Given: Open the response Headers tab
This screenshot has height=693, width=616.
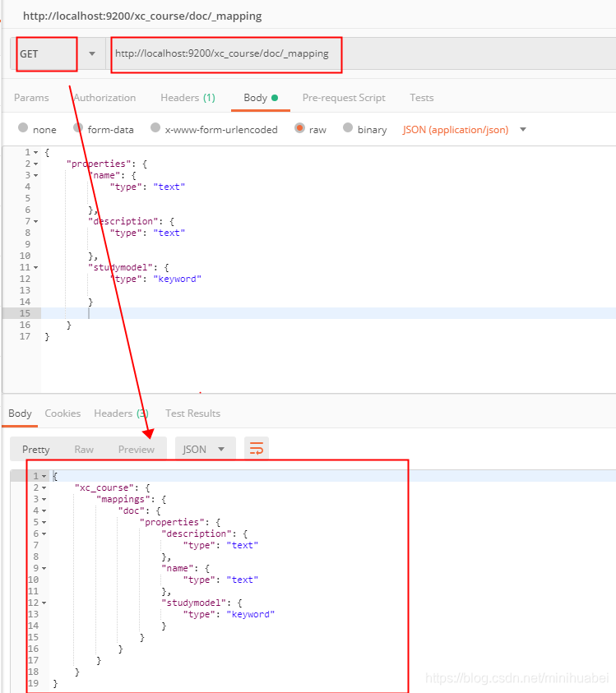Looking at the screenshot, I should 121,413.
